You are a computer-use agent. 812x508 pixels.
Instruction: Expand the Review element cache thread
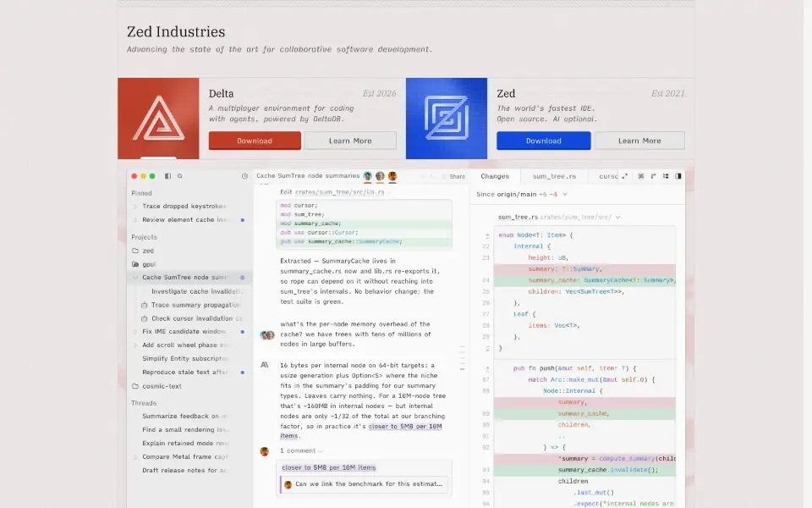(x=135, y=220)
